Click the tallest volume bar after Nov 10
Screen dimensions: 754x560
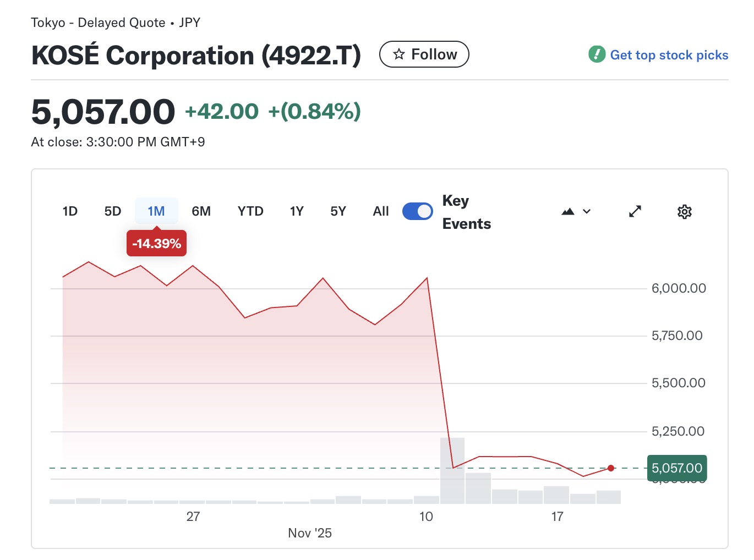point(452,471)
